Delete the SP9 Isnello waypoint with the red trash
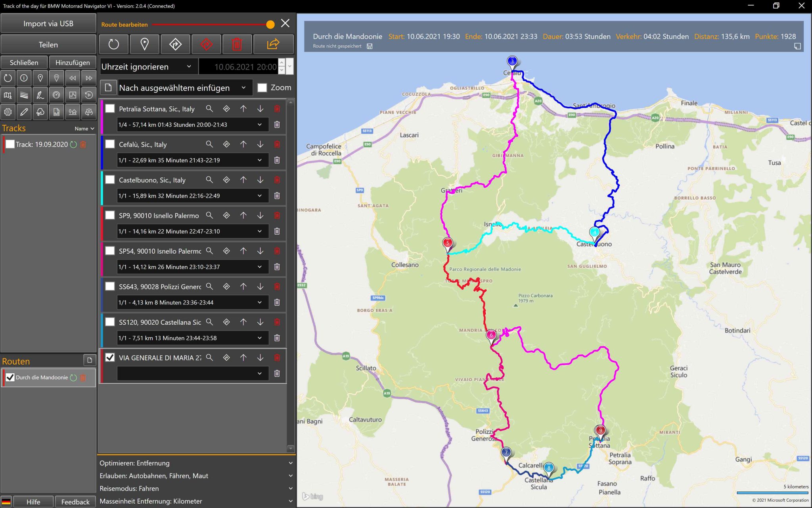Image resolution: width=812 pixels, height=508 pixels. [277, 216]
